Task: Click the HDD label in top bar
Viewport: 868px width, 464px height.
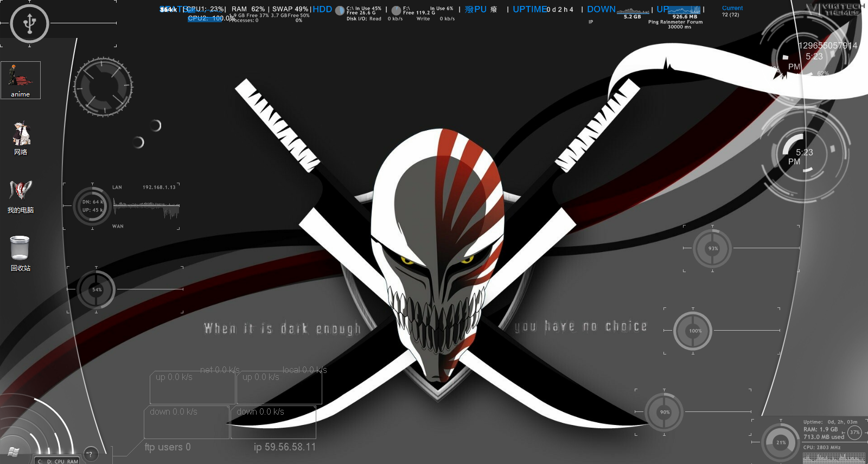Action: click(x=322, y=9)
